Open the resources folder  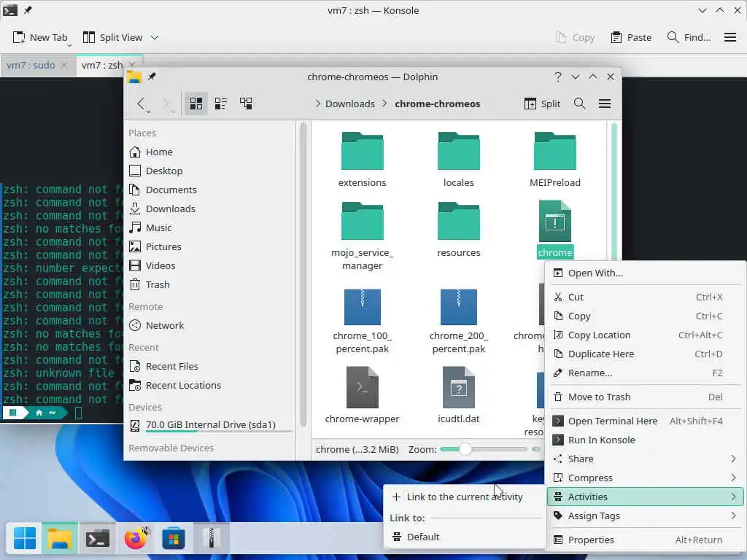[x=458, y=230]
